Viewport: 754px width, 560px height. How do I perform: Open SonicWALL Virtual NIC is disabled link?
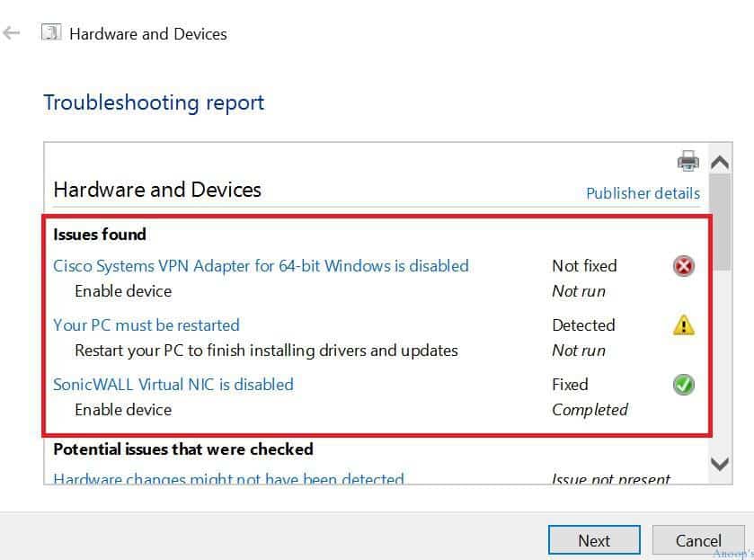coord(173,385)
